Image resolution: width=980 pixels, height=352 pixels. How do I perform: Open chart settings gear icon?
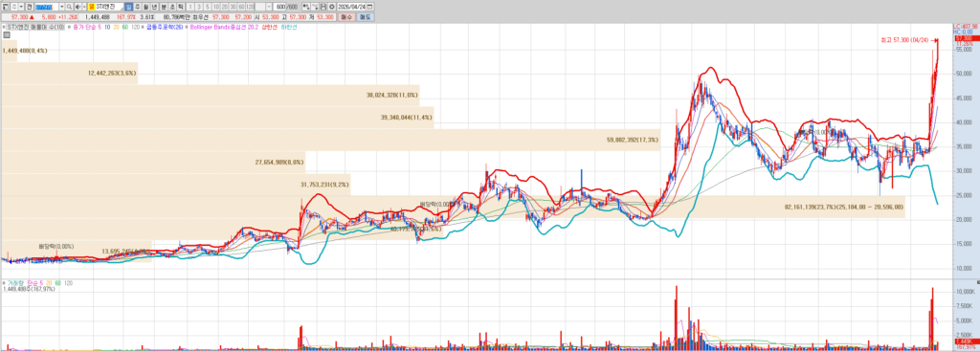point(332,7)
